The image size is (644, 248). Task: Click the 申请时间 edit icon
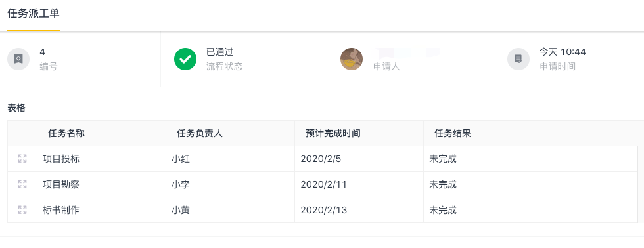coord(518,59)
